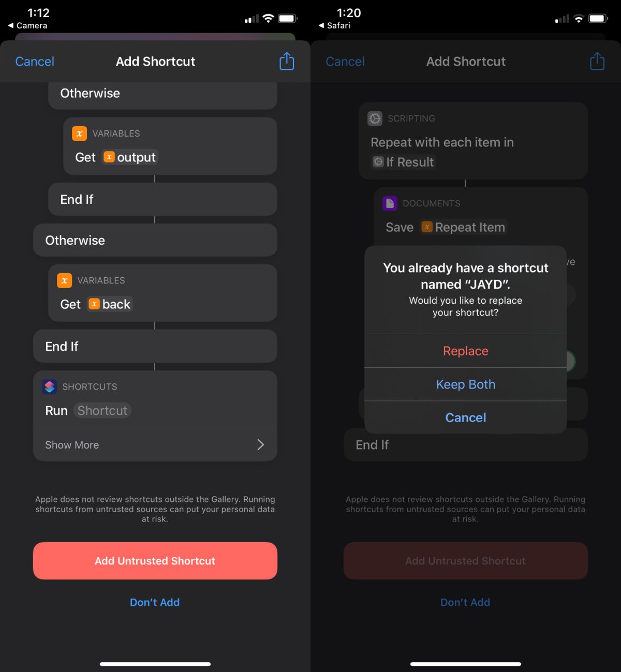Tap the back-to-Camera arrow in status bar

(11, 25)
